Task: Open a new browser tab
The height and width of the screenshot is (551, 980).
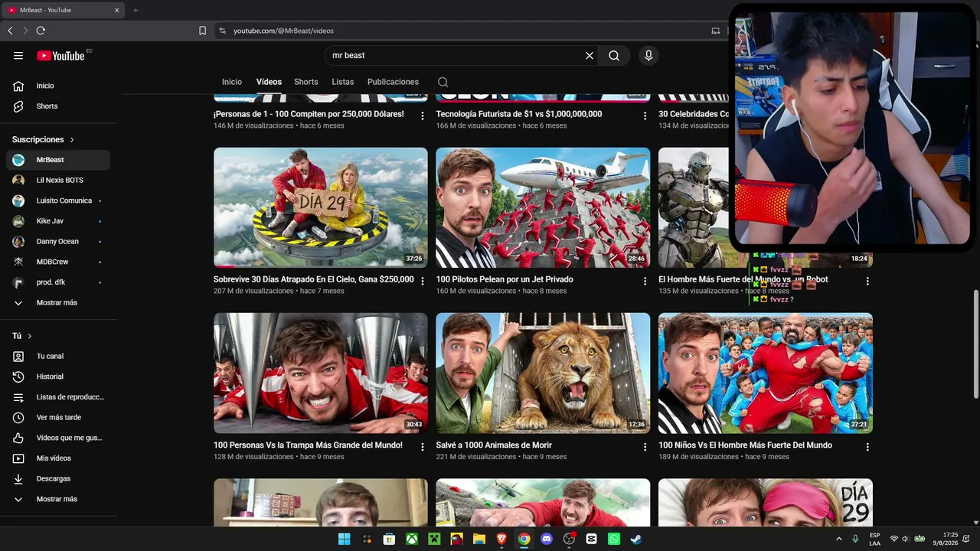Action: (x=136, y=10)
